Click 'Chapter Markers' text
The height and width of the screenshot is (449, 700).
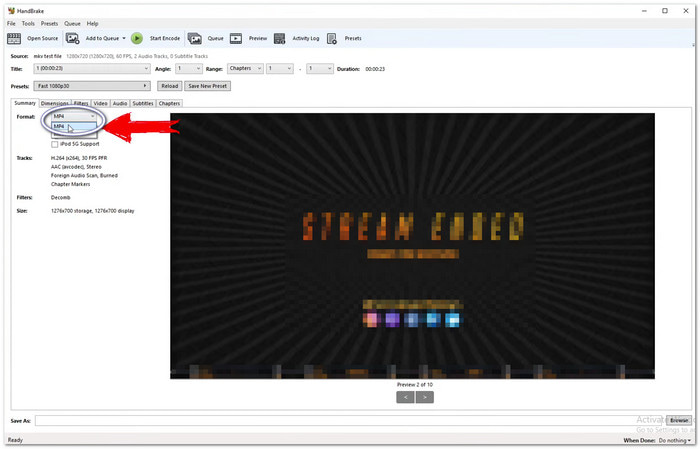71,184
